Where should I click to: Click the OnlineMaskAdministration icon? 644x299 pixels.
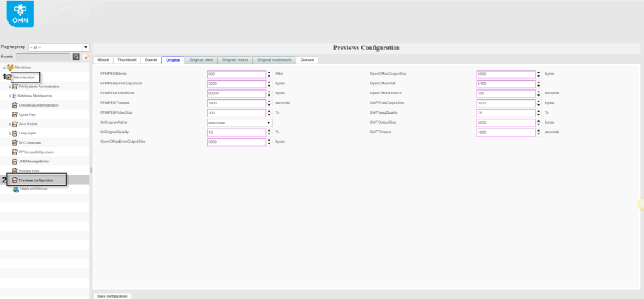coord(15,106)
